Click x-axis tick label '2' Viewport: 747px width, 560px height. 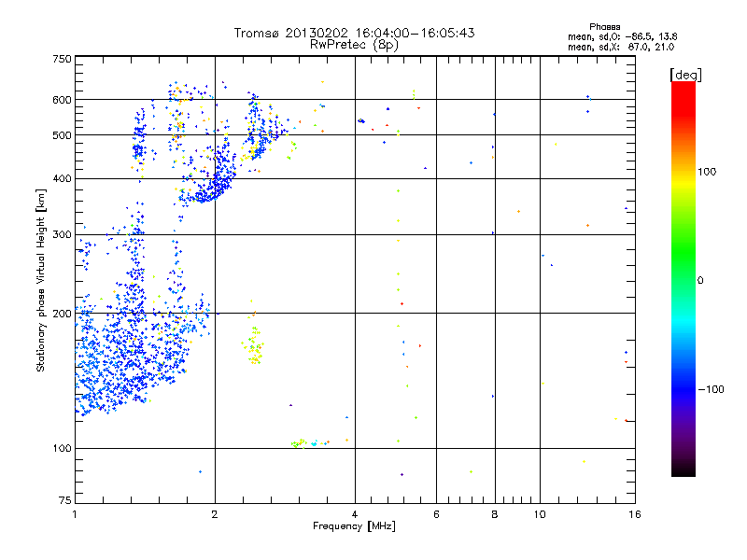215,514
